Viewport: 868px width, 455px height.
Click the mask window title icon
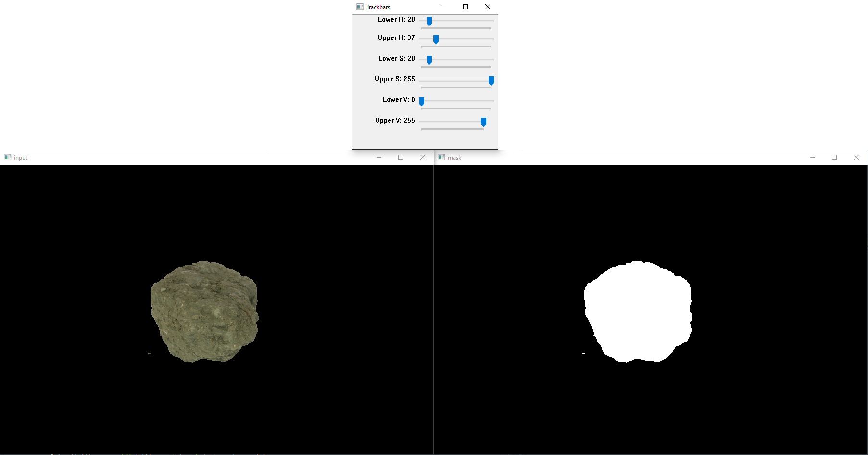441,157
